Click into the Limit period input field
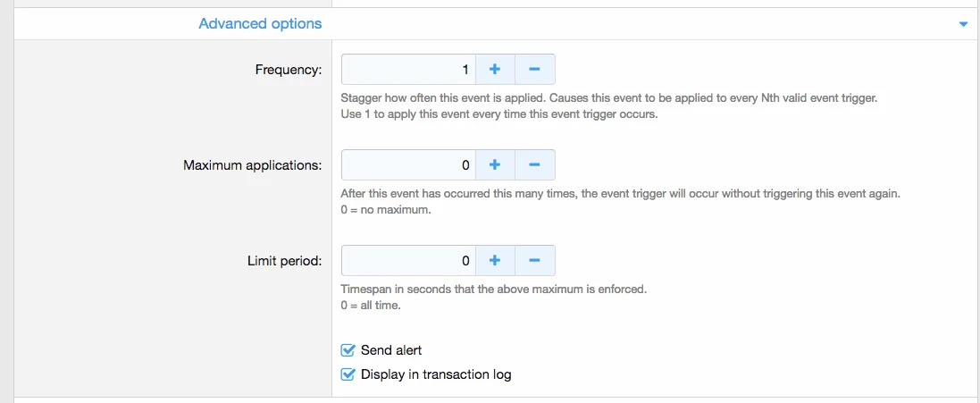 (408, 260)
